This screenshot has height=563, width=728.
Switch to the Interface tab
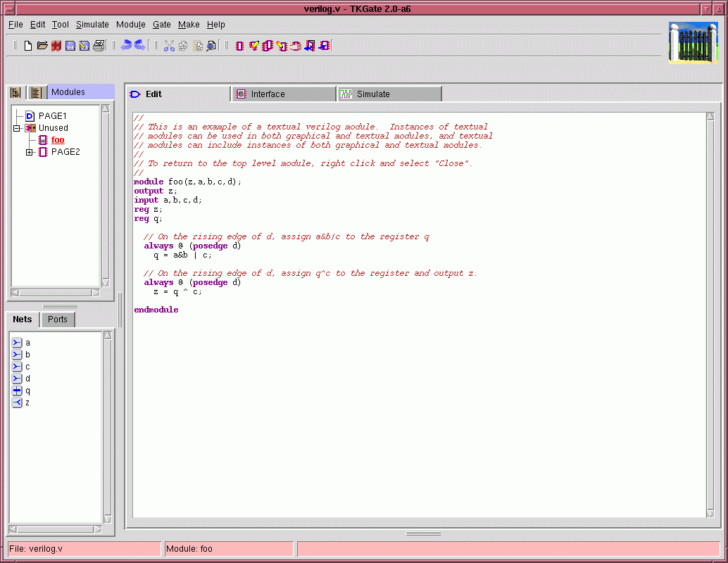coord(282,94)
